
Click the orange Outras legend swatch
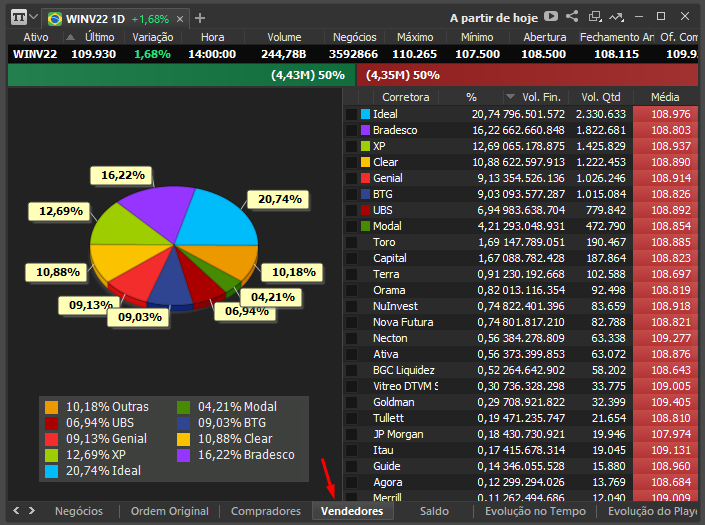click(51, 407)
